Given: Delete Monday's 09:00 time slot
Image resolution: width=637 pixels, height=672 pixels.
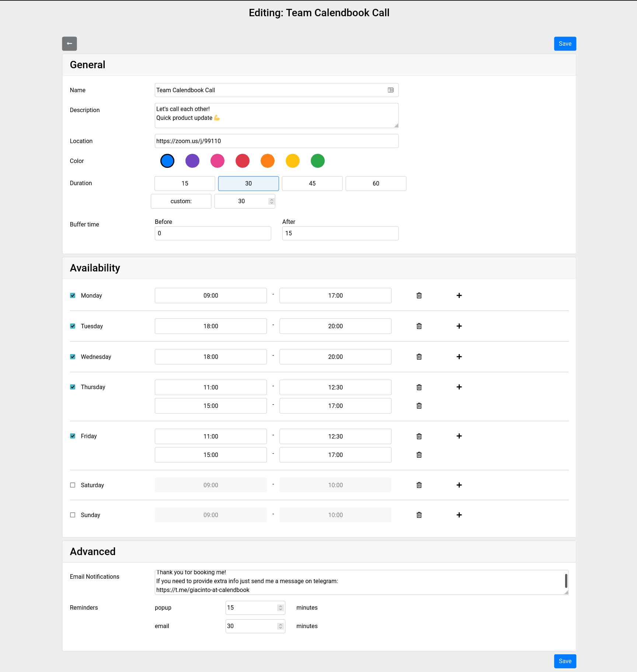Looking at the screenshot, I should (419, 295).
